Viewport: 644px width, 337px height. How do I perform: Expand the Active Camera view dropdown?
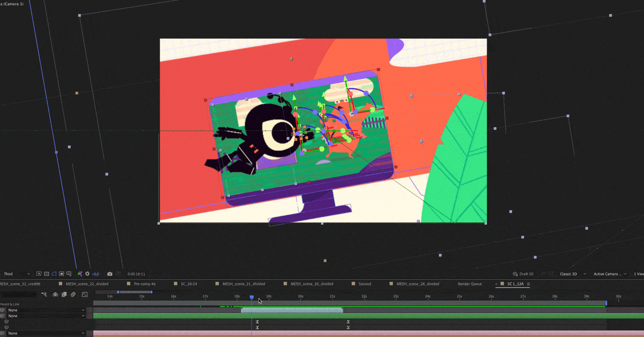click(x=610, y=274)
